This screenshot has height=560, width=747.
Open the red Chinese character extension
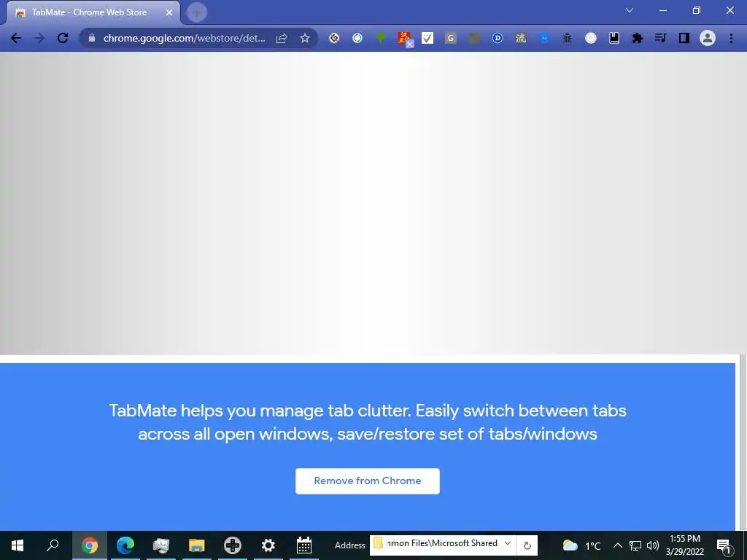(404, 38)
